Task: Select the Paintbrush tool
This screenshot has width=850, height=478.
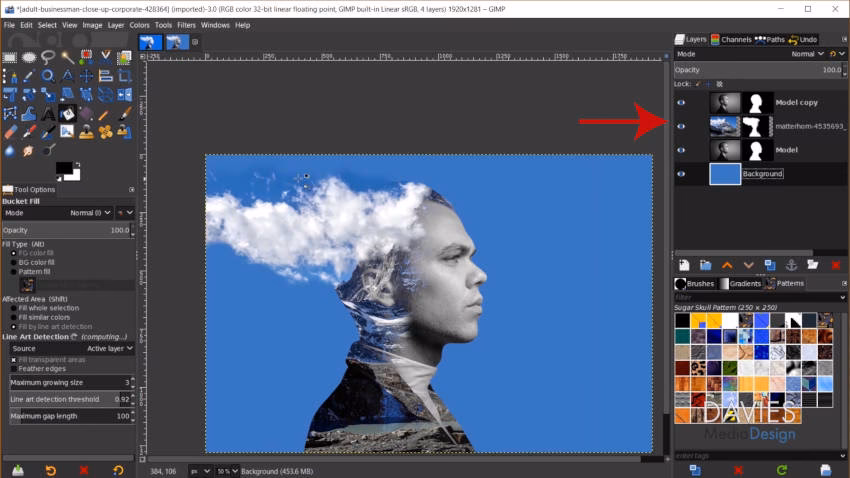Action: [x=124, y=114]
